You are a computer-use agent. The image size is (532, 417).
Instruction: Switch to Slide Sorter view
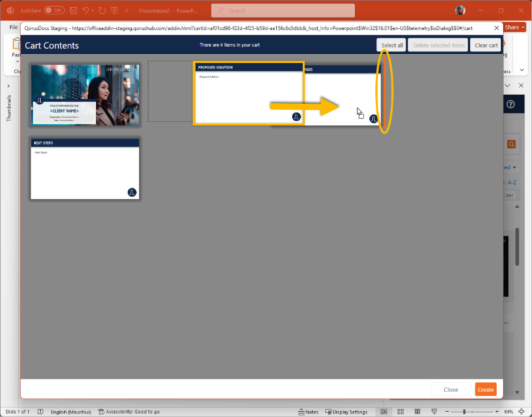(x=401, y=412)
